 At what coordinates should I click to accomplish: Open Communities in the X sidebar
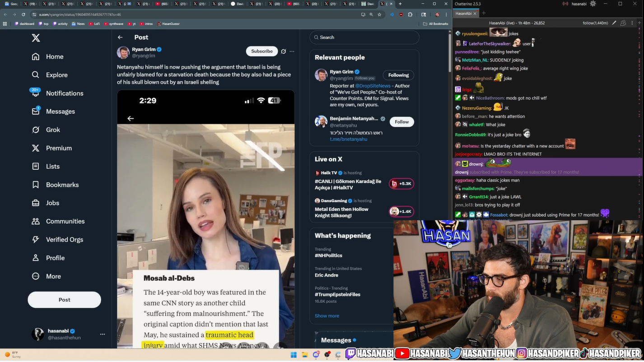(58, 221)
